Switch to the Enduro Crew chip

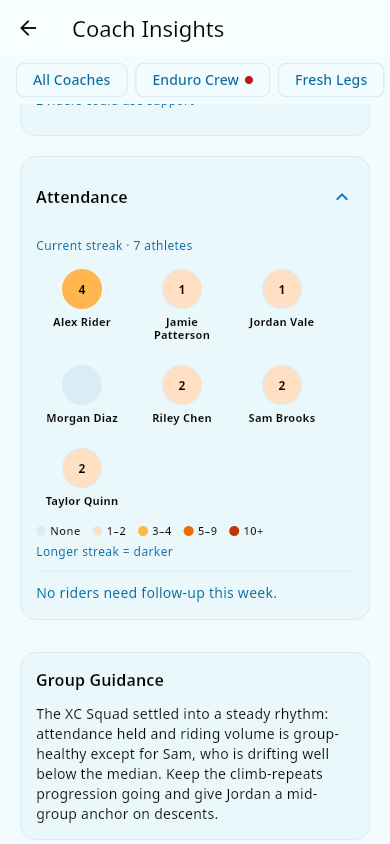pyautogui.click(x=202, y=80)
